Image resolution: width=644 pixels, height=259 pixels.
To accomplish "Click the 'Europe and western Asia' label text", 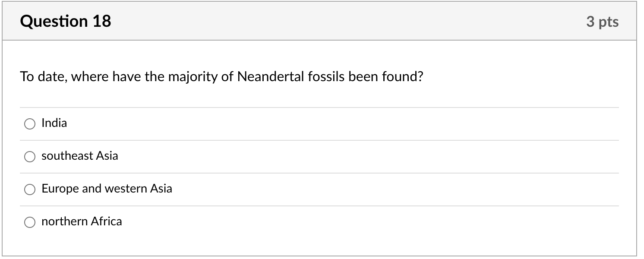I will (107, 189).
